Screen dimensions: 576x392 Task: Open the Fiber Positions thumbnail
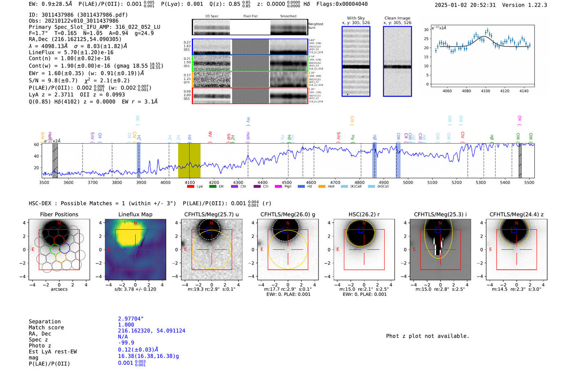point(59,250)
